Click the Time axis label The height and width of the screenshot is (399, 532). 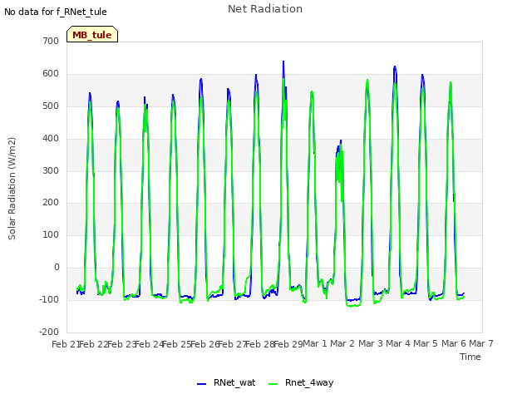tap(470, 357)
